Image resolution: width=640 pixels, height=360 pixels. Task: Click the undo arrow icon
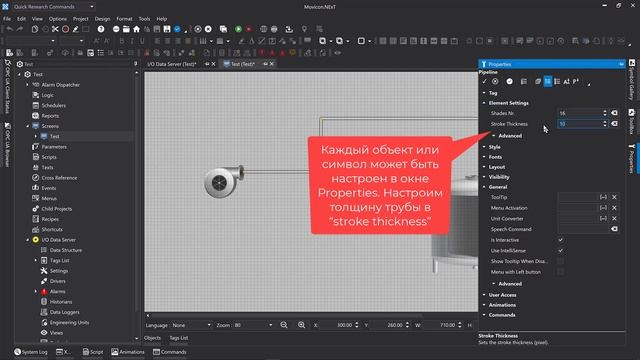pyautogui.click(x=9, y=29)
